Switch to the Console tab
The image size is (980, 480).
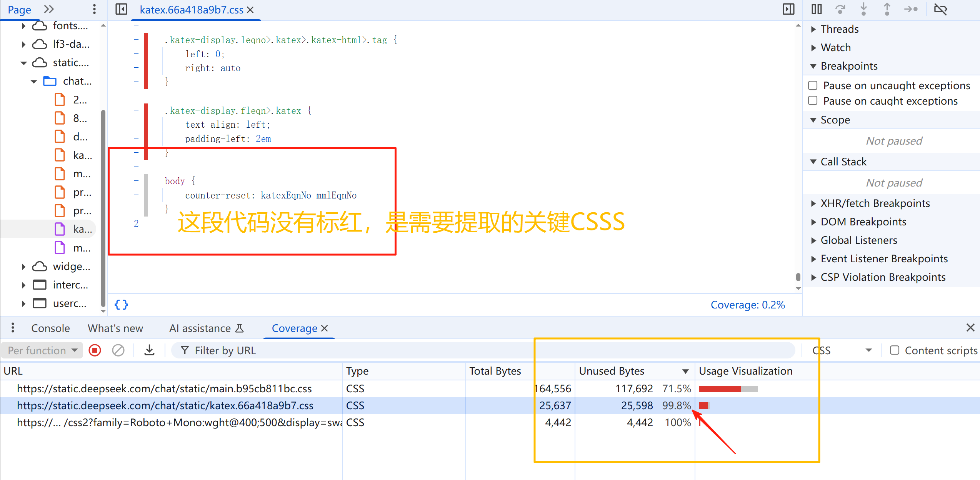(50, 328)
